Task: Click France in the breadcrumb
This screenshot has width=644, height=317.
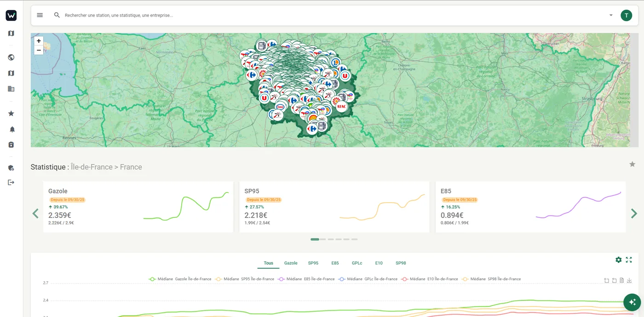Action: 131,167
